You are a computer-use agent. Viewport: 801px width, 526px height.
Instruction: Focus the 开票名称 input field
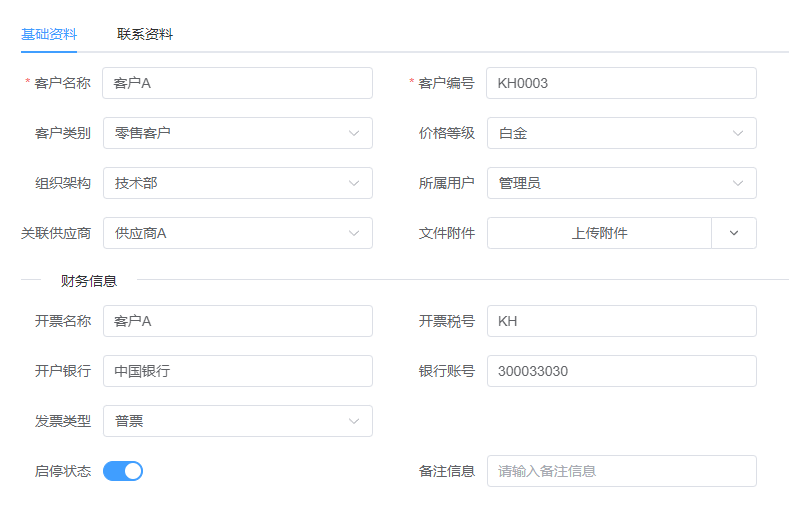237,321
